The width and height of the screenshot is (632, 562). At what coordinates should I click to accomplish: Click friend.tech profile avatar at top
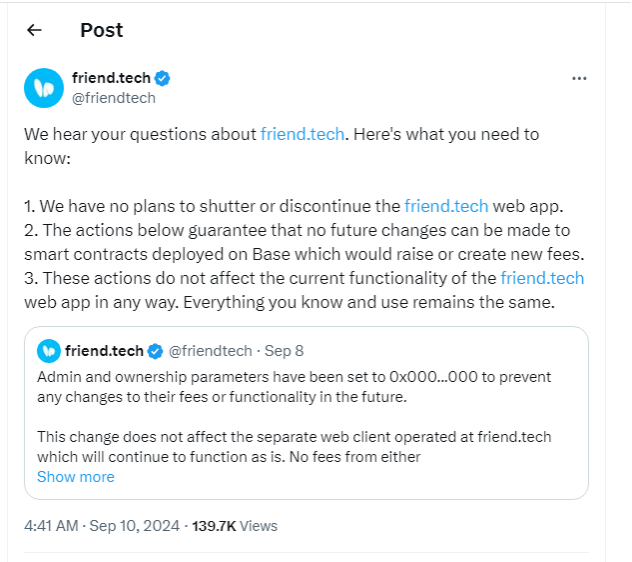click(45, 87)
